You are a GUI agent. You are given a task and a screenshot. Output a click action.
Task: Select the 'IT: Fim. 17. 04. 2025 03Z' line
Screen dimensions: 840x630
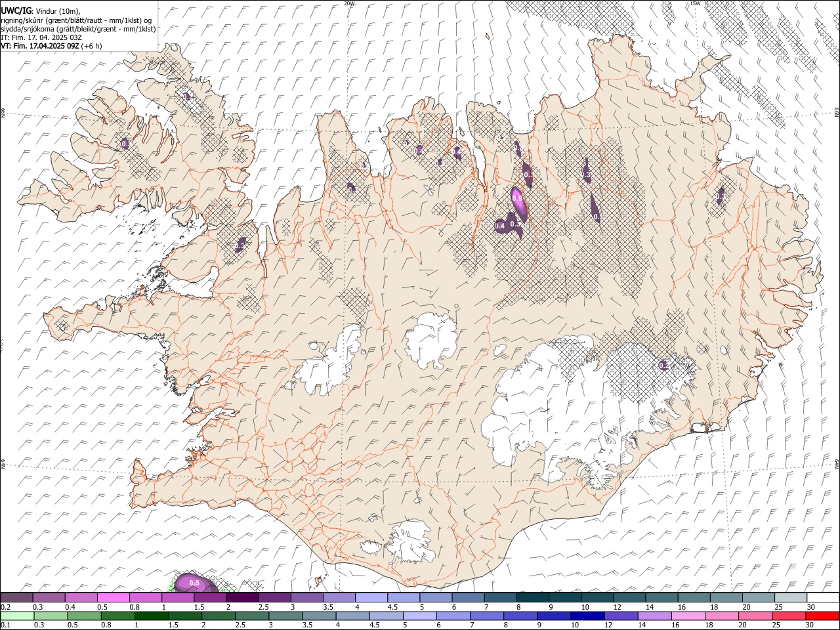[41, 37]
